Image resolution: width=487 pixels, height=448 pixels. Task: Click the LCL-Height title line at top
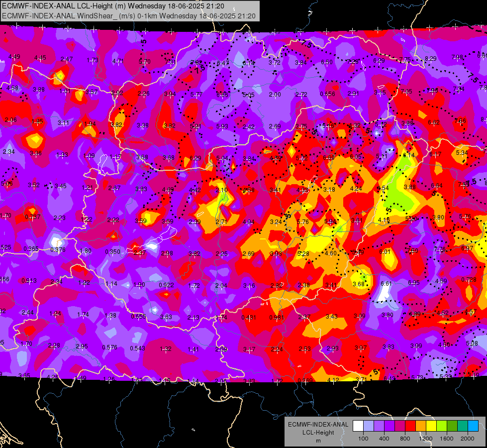[x=113, y=6]
